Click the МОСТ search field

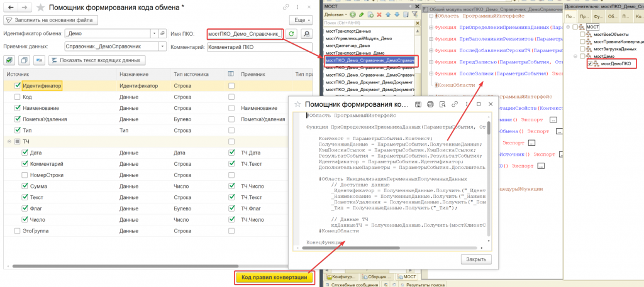tap(369, 23)
